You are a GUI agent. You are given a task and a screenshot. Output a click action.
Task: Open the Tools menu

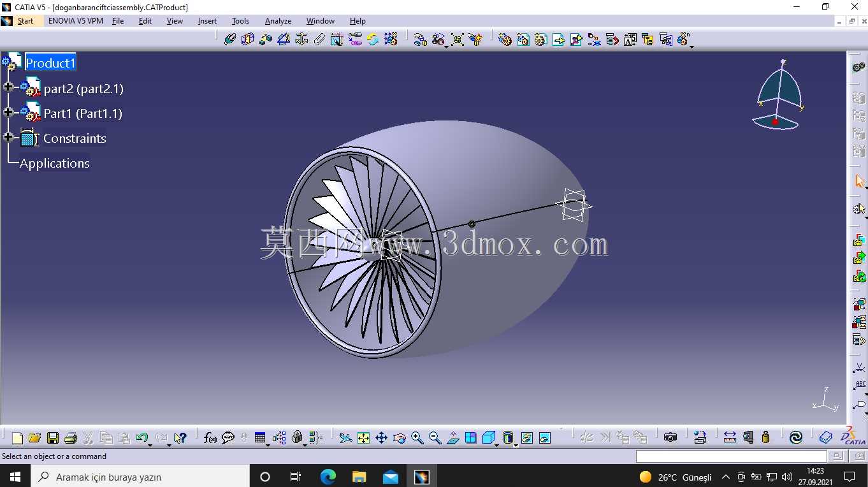coord(240,21)
